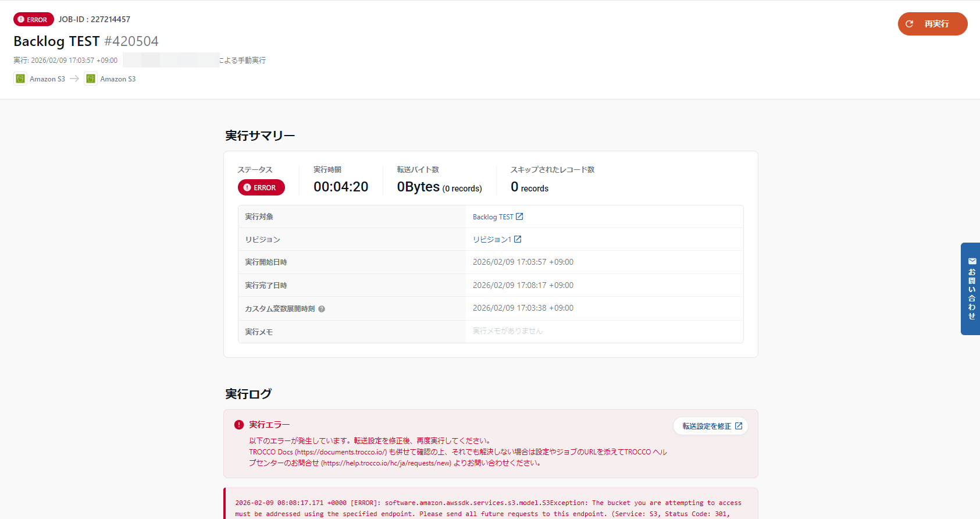Click the destination Amazon S3 icon
The width and height of the screenshot is (980, 519).
click(91, 79)
